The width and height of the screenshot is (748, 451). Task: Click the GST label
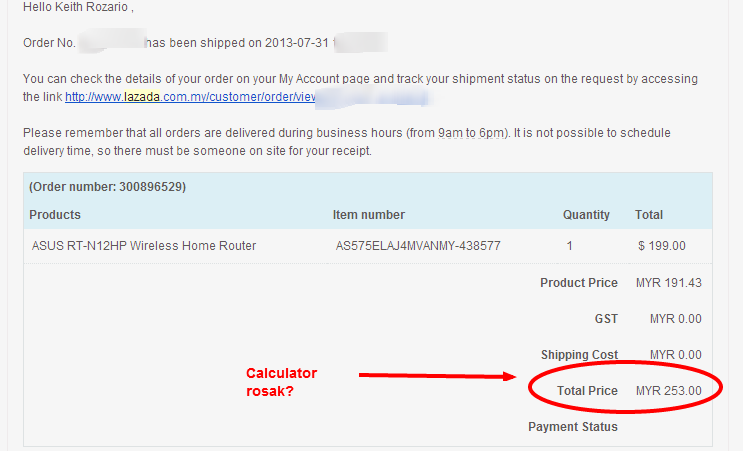606,319
